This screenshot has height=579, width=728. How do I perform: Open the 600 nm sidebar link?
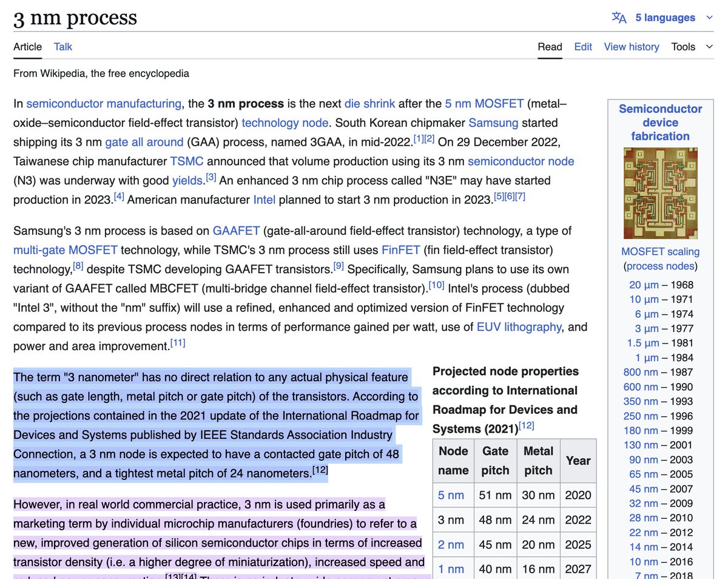pos(641,387)
